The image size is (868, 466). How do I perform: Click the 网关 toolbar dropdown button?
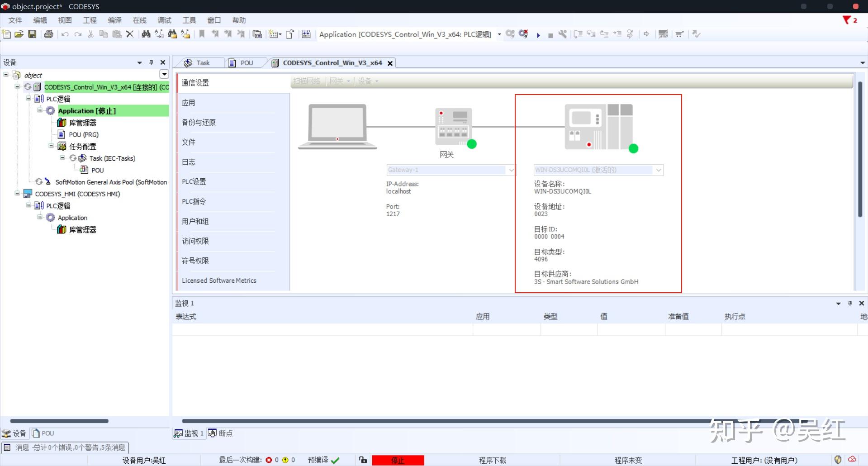340,81
